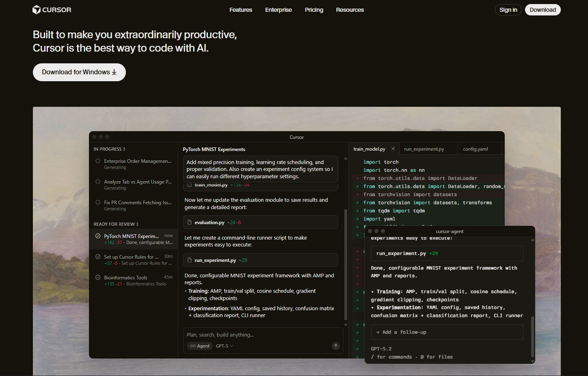Click the user prompt about mixed precision training
Image resolution: width=588 pixels, height=376 pixels.
tap(260, 169)
